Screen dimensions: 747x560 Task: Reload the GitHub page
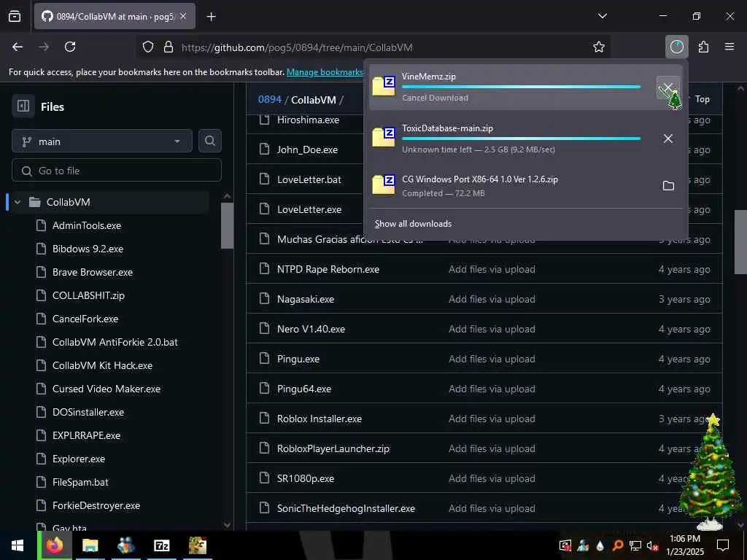(x=70, y=47)
